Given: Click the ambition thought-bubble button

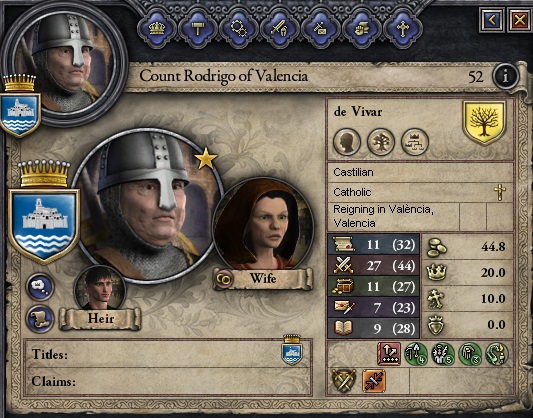Looking at the screenshot, I should [x=40, y=287].
